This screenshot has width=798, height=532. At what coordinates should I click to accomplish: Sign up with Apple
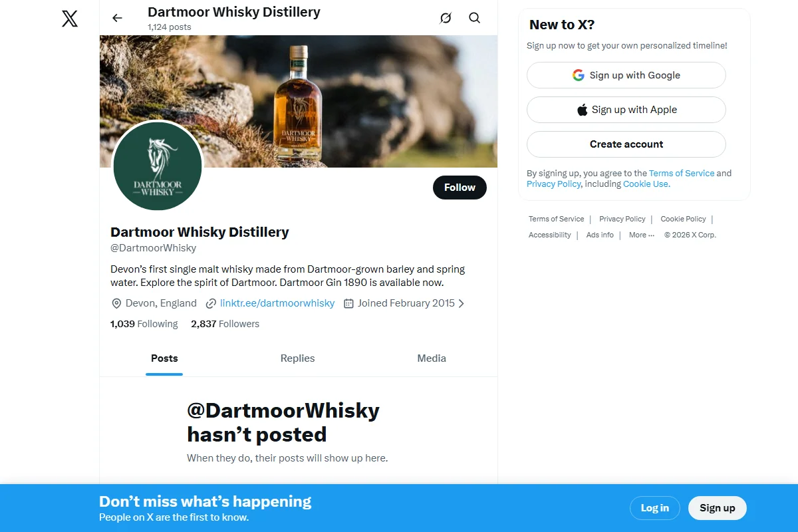click(x=626, y=110)
